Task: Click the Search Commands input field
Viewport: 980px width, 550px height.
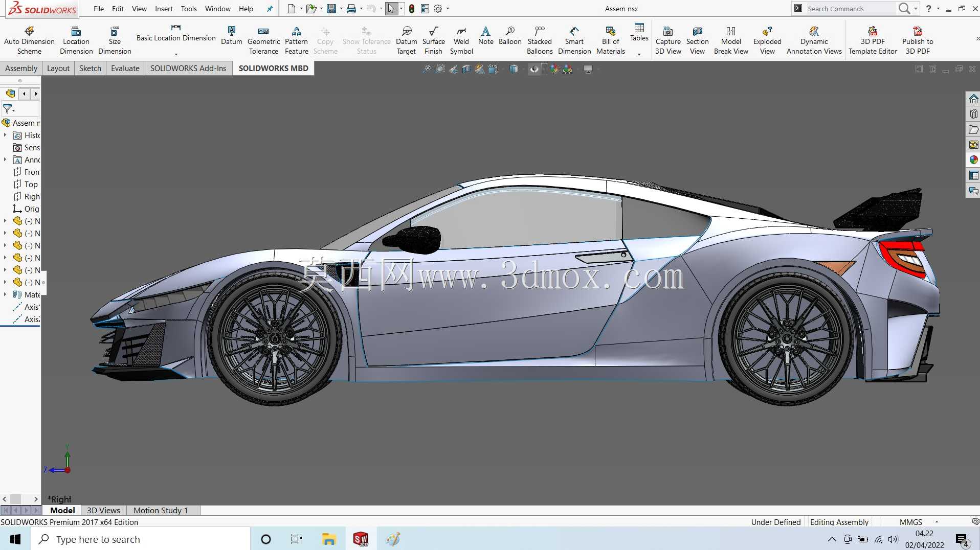Action: click(850, 9)
